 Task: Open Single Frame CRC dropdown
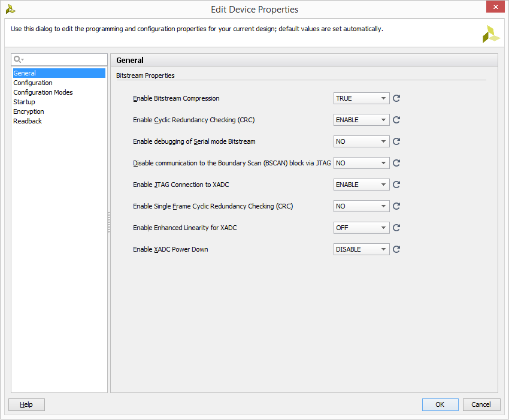coord(361,206)
